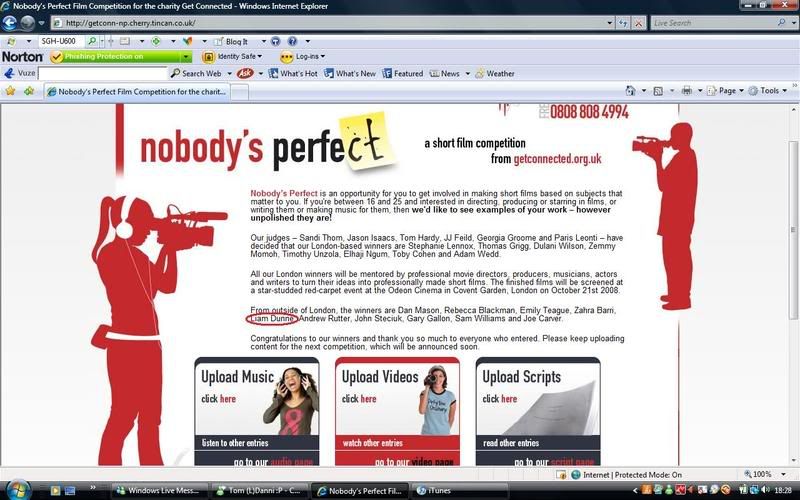Click the MSN butterfly icon
The height and width of the screenshot is (500, 800).
(188, 41)
